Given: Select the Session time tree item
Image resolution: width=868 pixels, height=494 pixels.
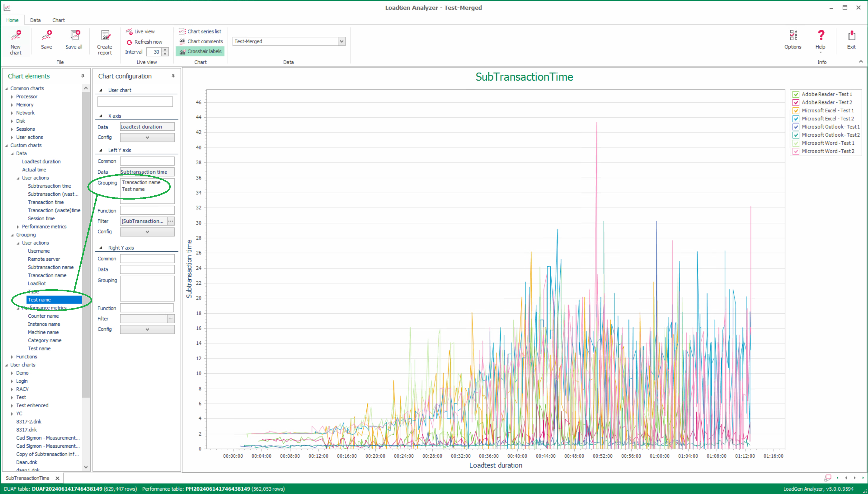Looking at the screenshot, I should pyautogui.click(x=41, y=219).
